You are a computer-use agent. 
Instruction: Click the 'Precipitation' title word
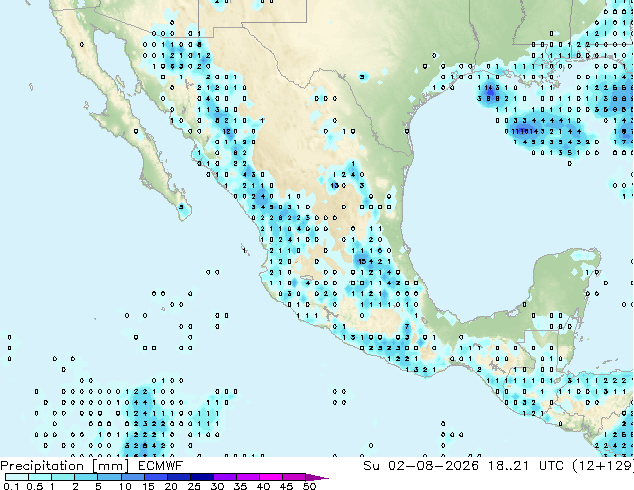(42, 466)
